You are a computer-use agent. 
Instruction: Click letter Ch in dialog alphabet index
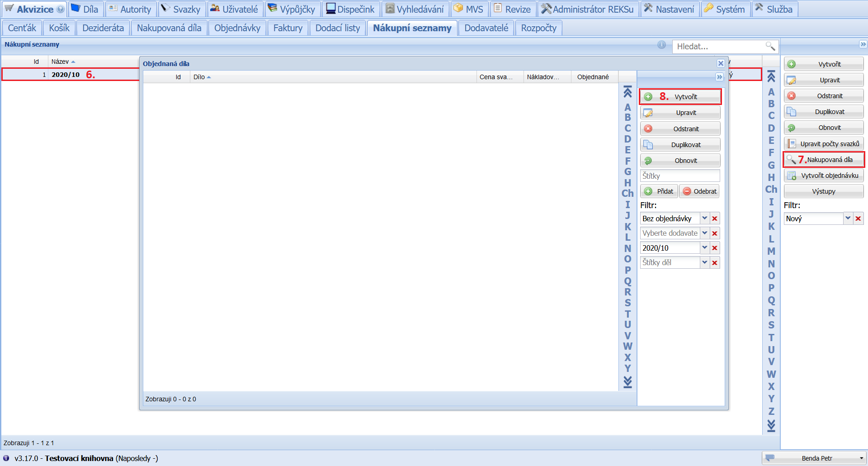pyautogui.click(x=627, y=193)
